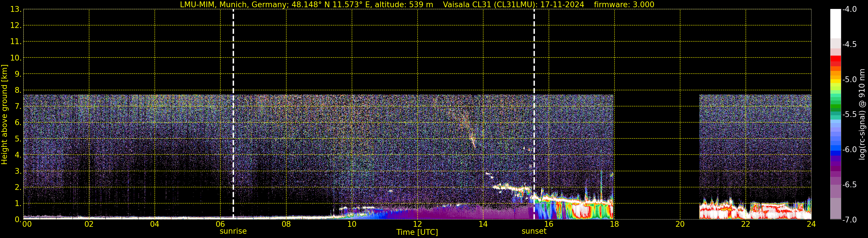The width and height of the screenshot is (868, 238).
Task: Click the white top segment of the colorbar
Action: [x=836, y=24]
